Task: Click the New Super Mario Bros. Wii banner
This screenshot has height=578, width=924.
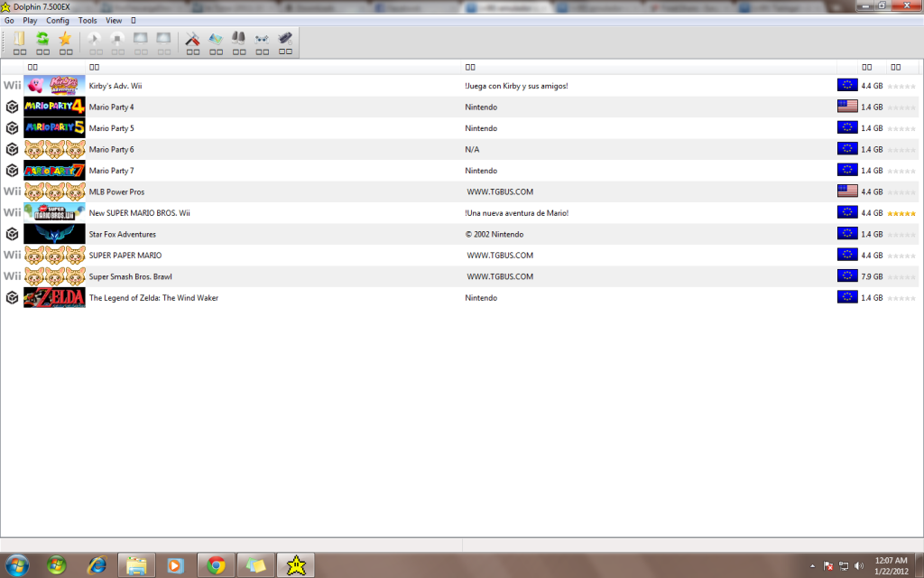Action: [54, 213]
